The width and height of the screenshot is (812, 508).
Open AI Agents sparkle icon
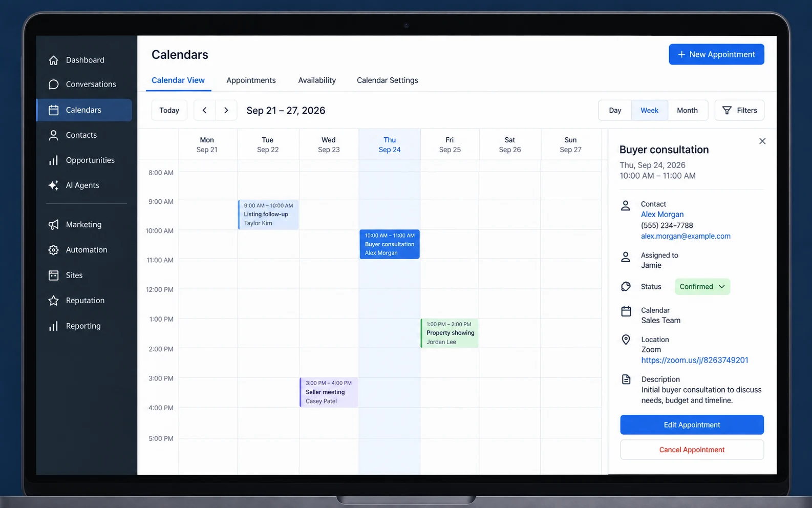coord(53,185)
